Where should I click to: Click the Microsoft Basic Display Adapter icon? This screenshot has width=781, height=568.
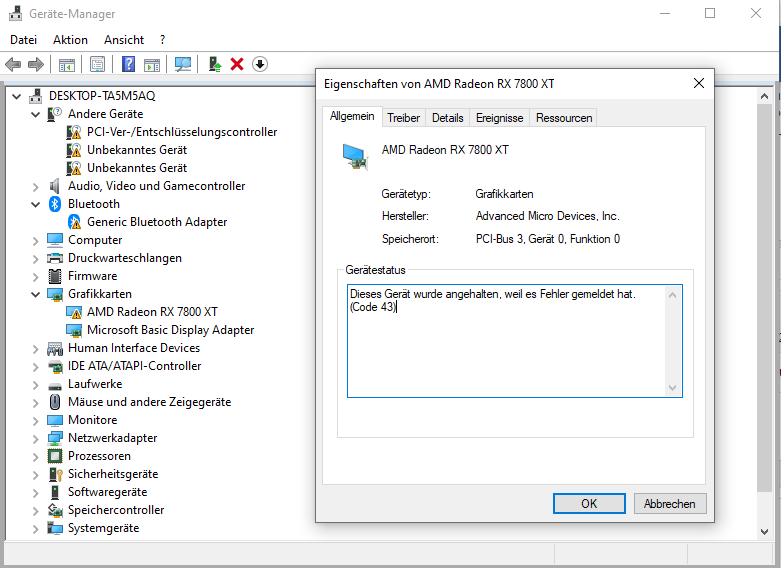point(74,330)
